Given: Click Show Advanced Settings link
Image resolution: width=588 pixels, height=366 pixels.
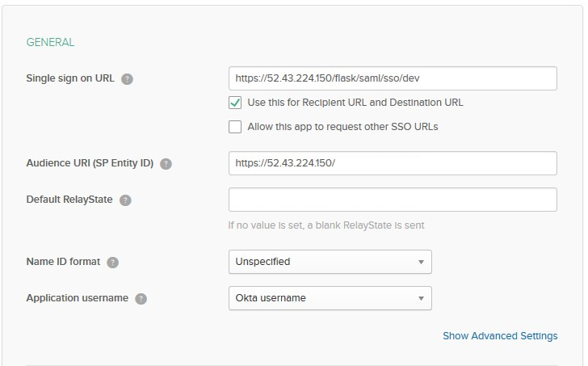Looking at the screenshot, I should (499, 336).
